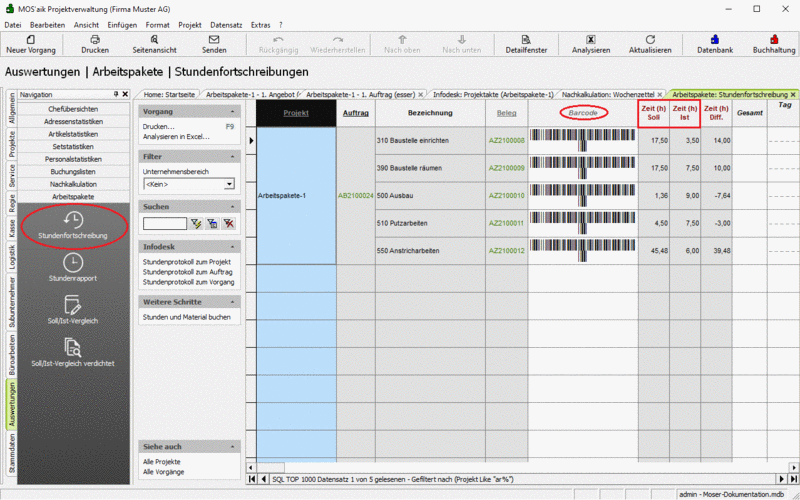Open the Datei menu
800x500 pixels.
[13, 24]
